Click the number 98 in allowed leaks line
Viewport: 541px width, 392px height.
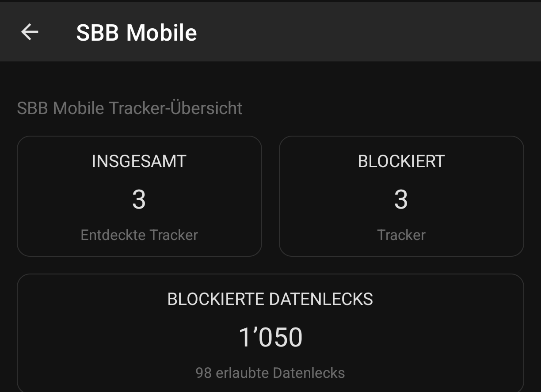coord(203,373)
